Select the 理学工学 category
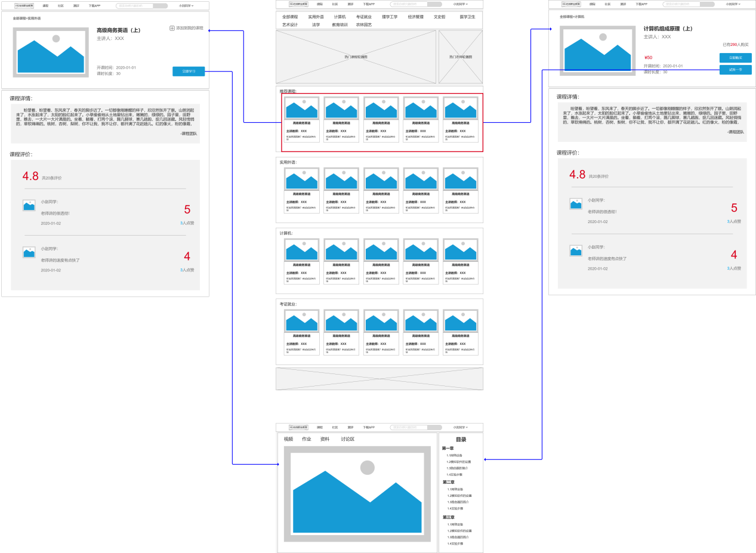Screen dimensions: 756x553 pyautogui.click(x=390, y=17)
